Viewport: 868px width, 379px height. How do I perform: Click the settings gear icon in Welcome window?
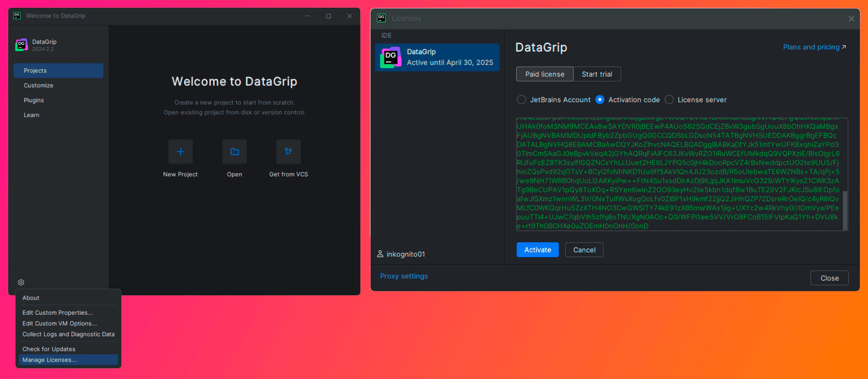pyautogui.click(x=21, y=282)
